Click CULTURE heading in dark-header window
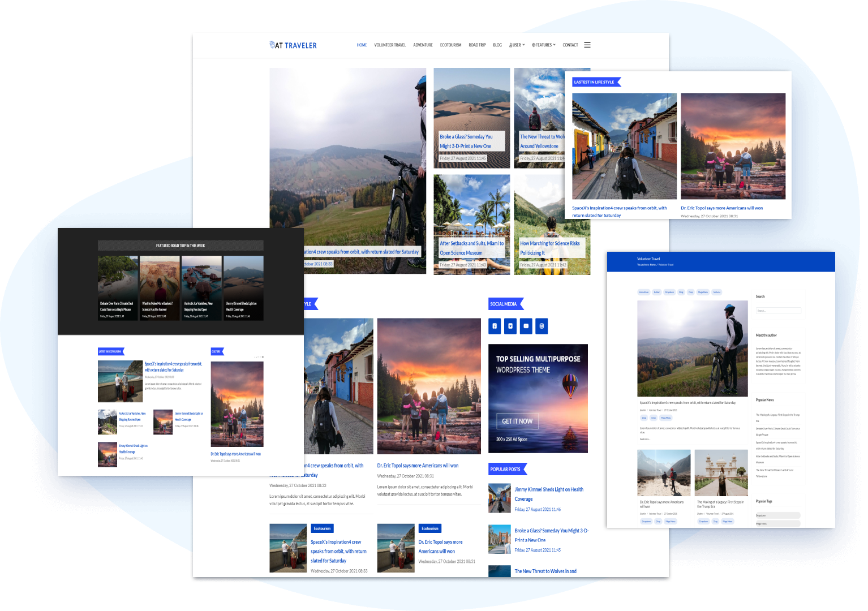 point(217,351)
